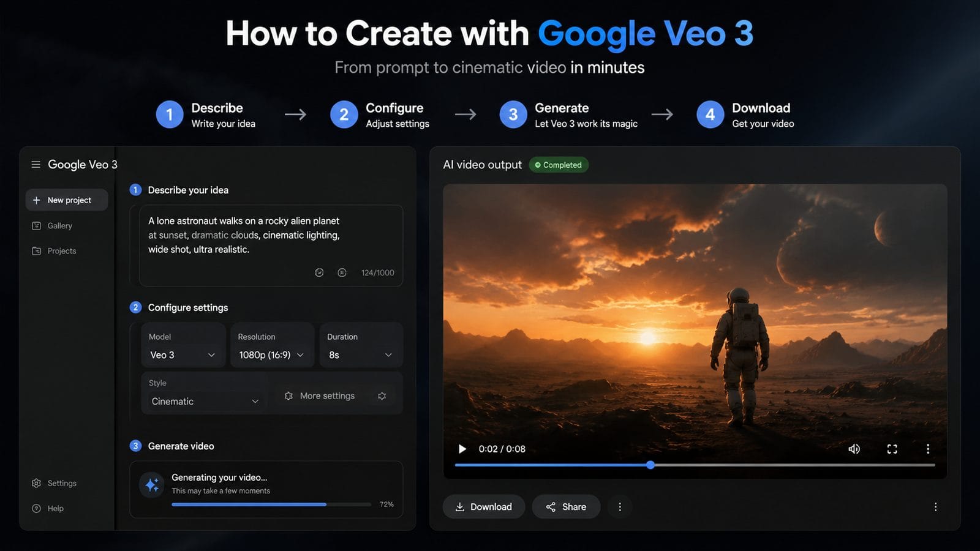Click the Download button below the video

click(484, 507)
